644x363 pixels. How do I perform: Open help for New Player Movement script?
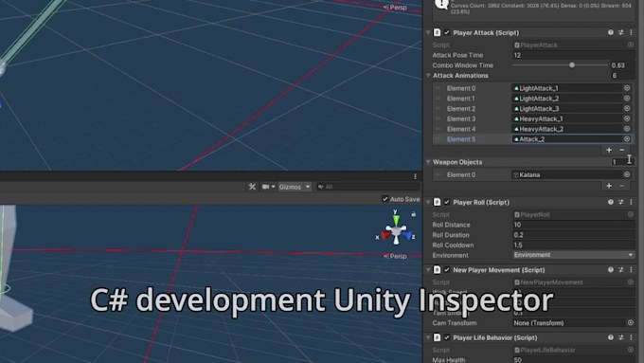coord(610,270)
